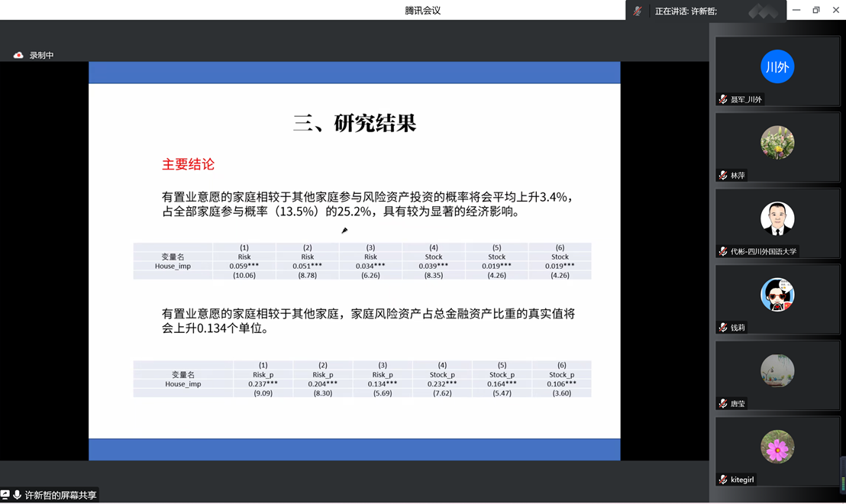This screenshot has height=504, width=846.
Task: Click the microphone icon beside 许新哲的屏幕共享
Action: point(17,495)
